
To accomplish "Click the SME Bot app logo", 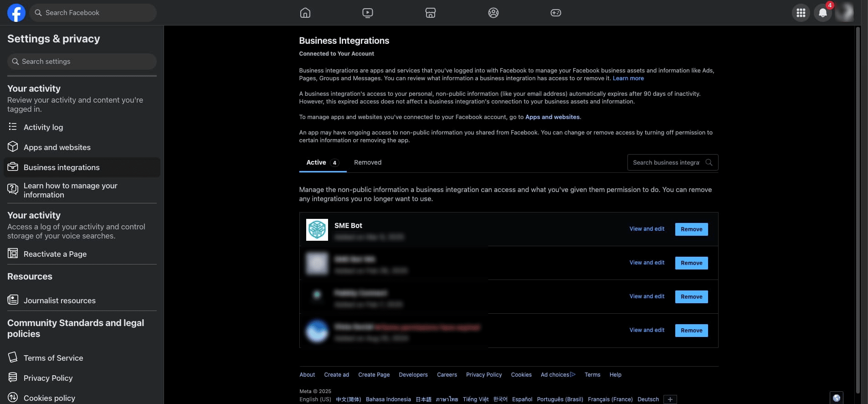I will click(x=317, y=230).
